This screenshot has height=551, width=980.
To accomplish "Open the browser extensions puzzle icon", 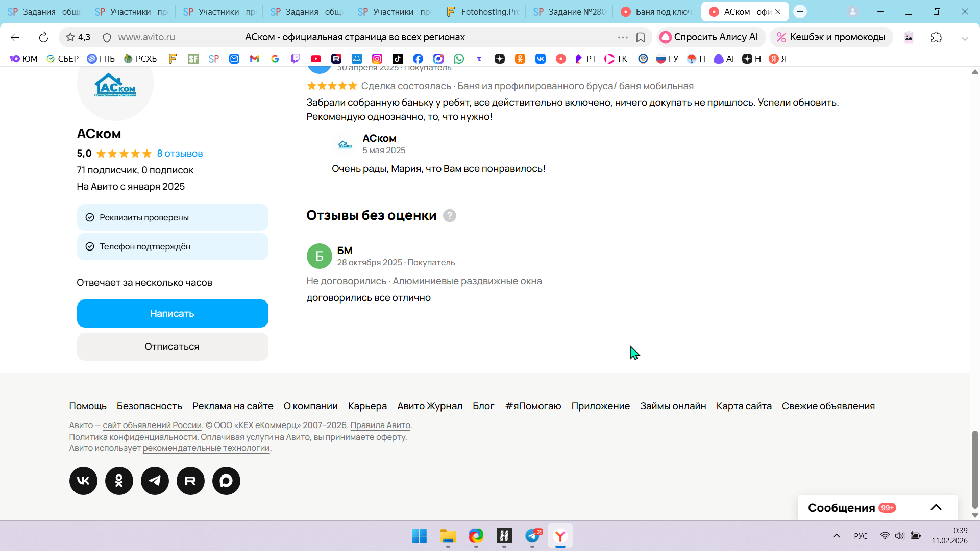I will (x=936, y=37).
